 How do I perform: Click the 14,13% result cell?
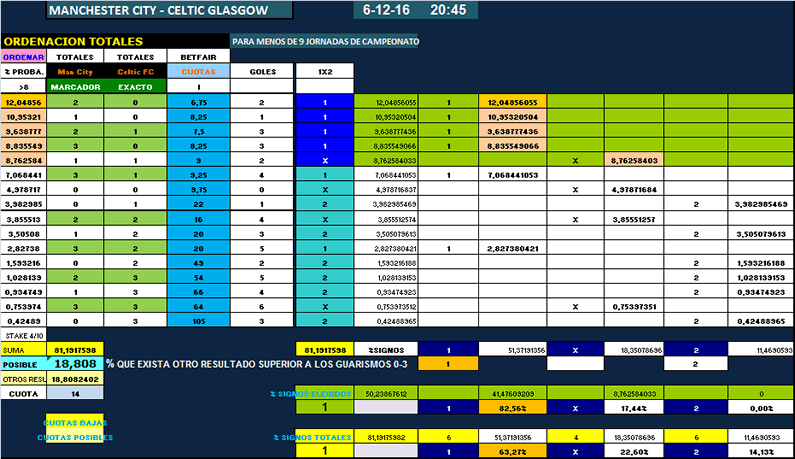click(761, 451)
